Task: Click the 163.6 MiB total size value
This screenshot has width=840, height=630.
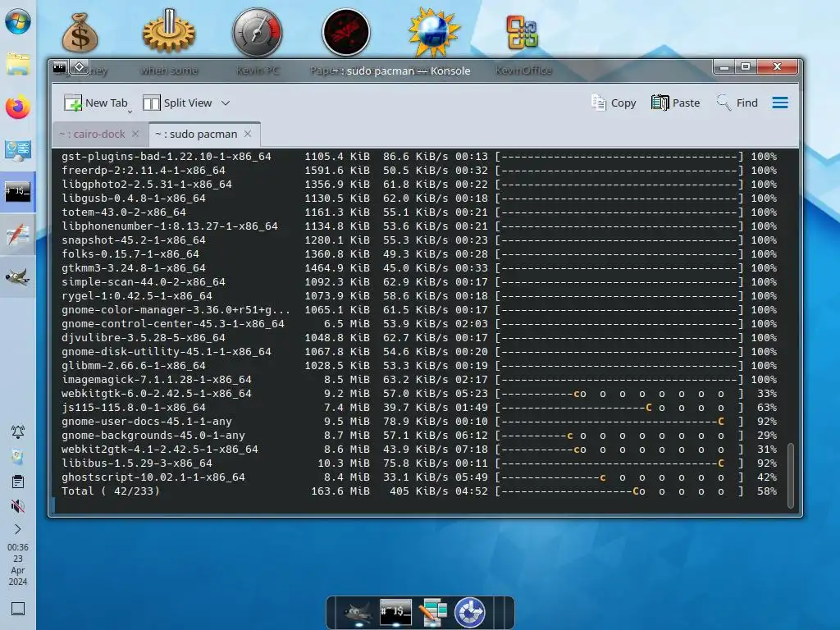Action: 340,491
